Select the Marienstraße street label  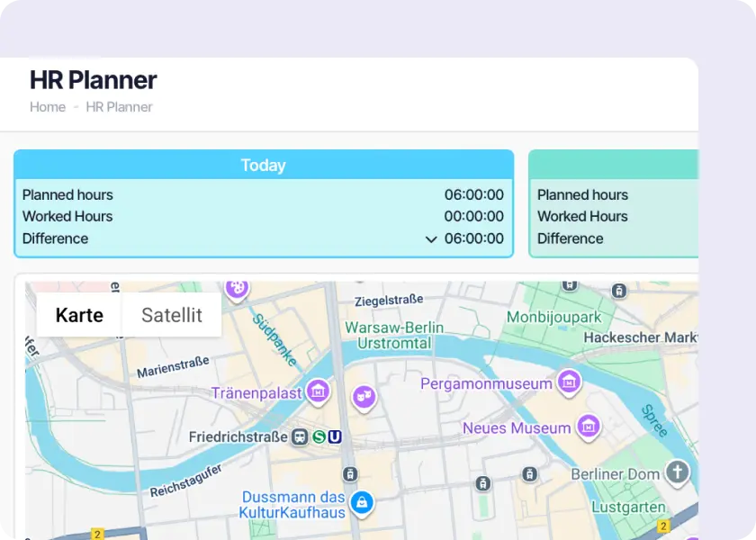tap(173, 367)
